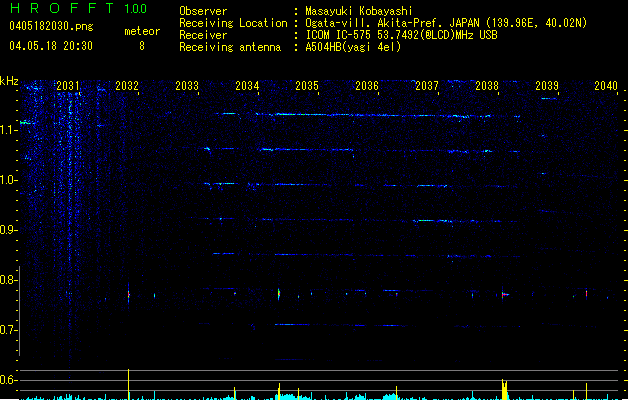Click the date stamp 04.05.18 20:30
This screenshot has width=629, height=400.
coord(51,46)
